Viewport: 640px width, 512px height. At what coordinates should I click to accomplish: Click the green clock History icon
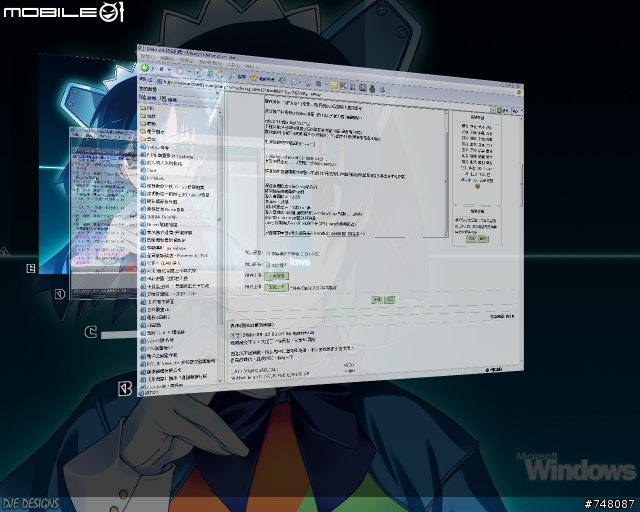pos(282,80)
